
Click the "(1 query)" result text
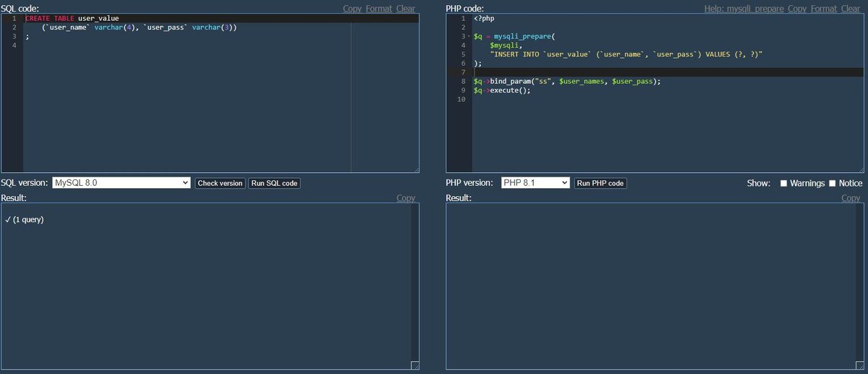[28, 219]
